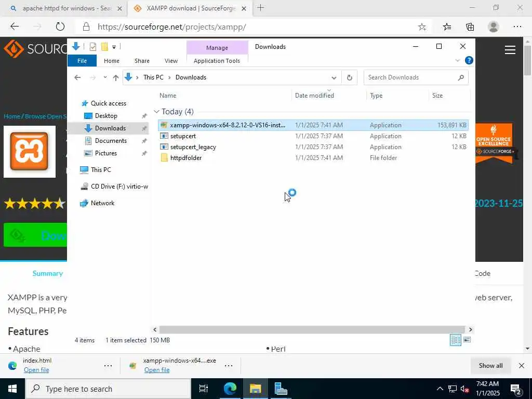This screenshot has height=399, width=532.
Task: Click the horizontal scrollbar in file list
Action: pyautogui.click(x=312, y=329)
